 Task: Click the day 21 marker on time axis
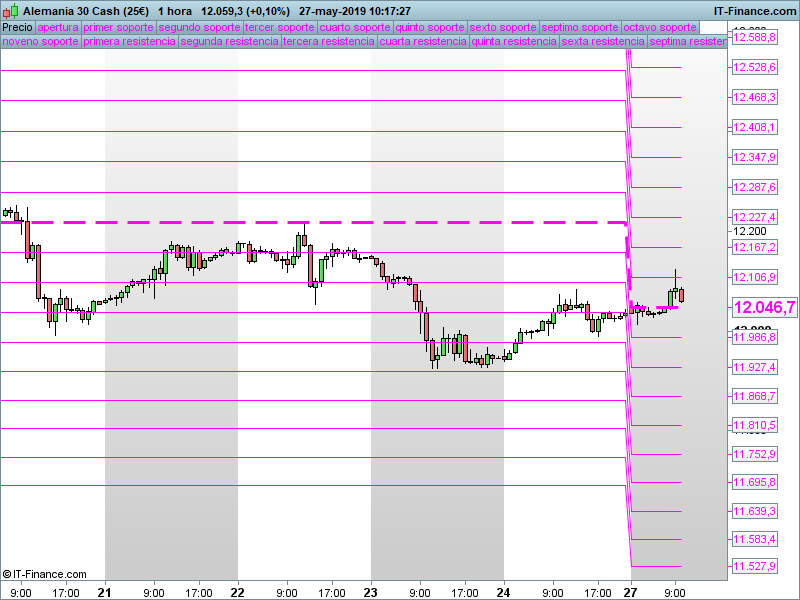point(105,592)
